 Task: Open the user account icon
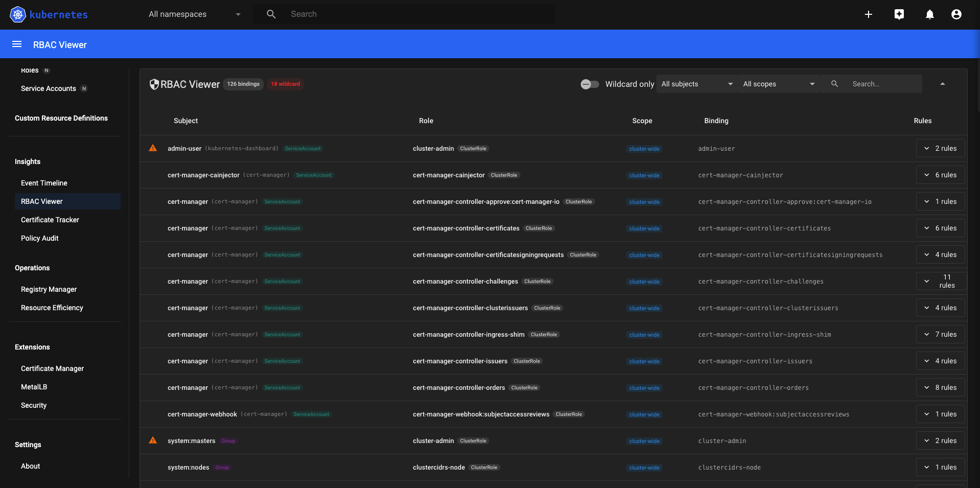tap(956, 14)
